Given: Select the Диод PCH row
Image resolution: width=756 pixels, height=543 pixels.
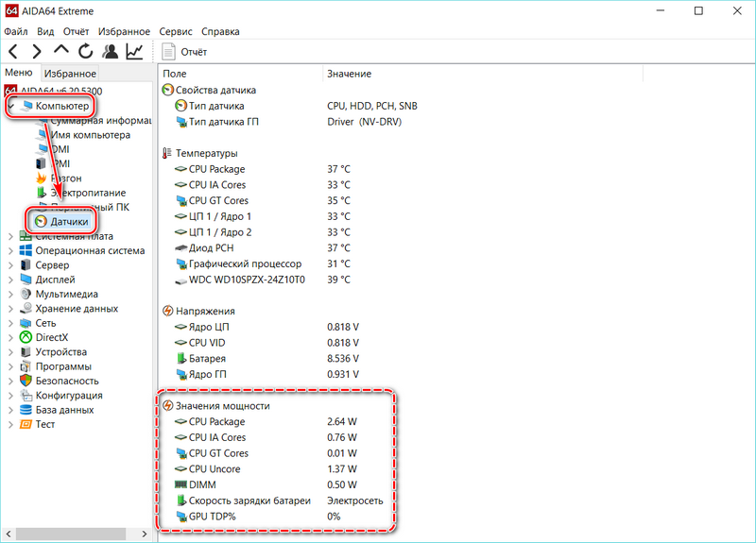Looking at the screenshot, I should coord(211,248).
